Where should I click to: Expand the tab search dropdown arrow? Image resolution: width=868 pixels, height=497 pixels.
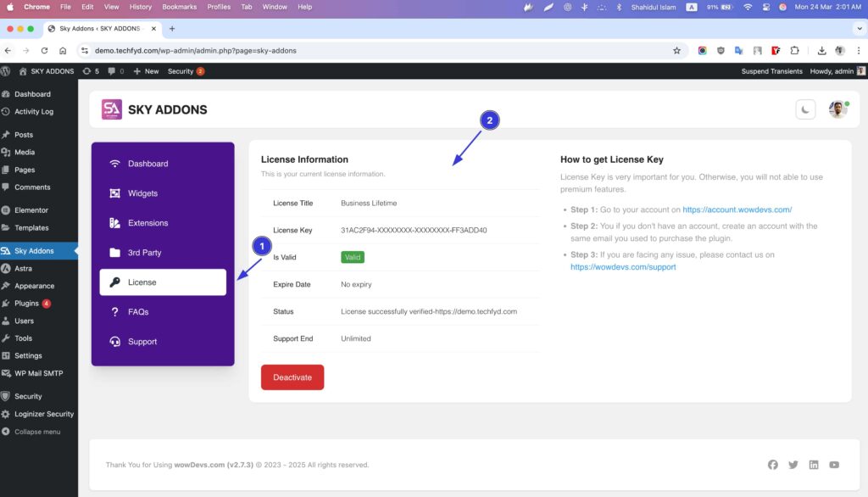[860, 28]
